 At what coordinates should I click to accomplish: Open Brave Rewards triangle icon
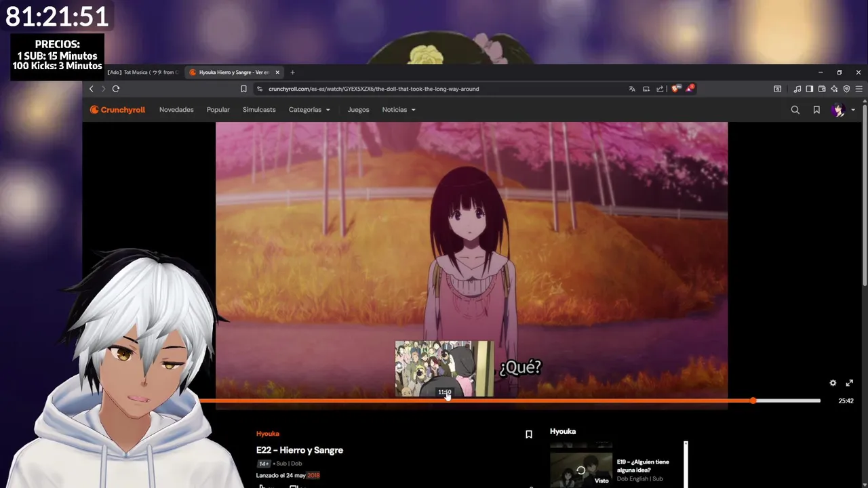point(690,88)
